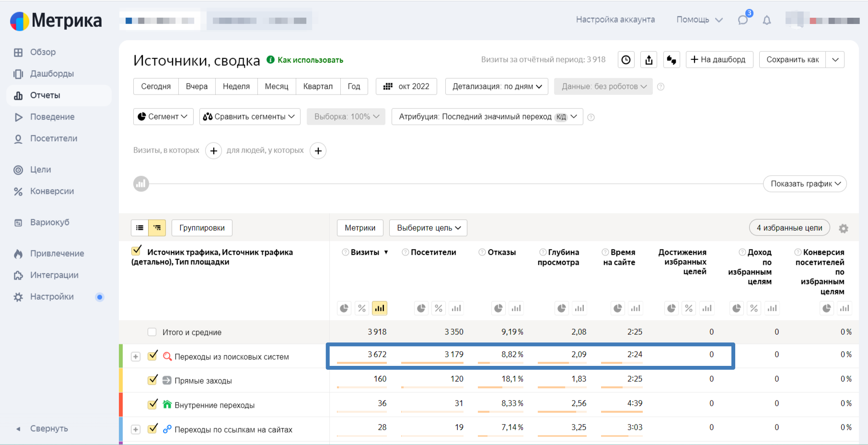Screen dimensions: 868x445
Task: Open the notifications bell
Action: [x=767, y=20]
